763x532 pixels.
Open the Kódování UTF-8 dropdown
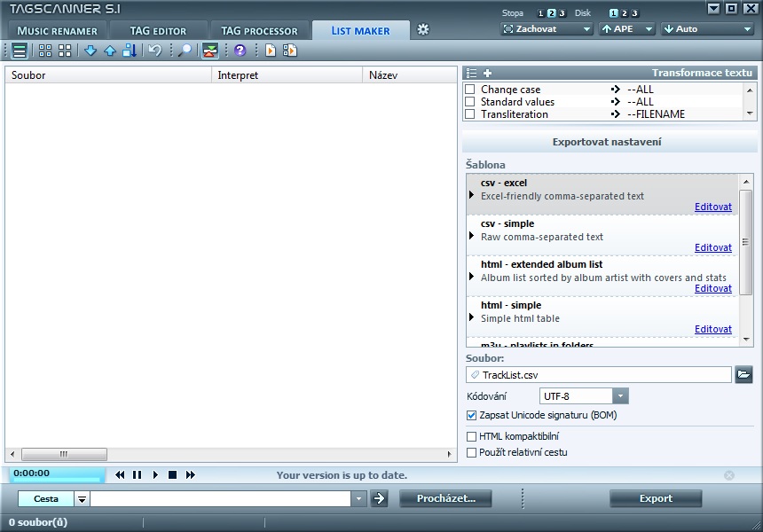620,395
